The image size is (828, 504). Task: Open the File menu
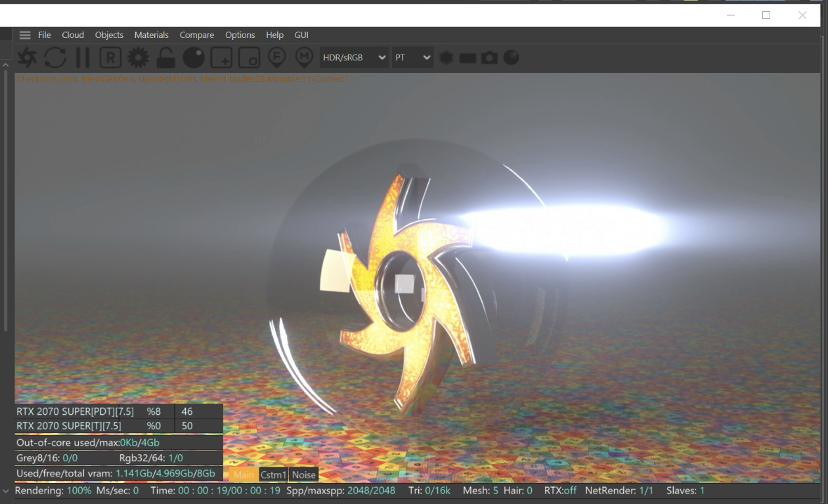(45, 35)
